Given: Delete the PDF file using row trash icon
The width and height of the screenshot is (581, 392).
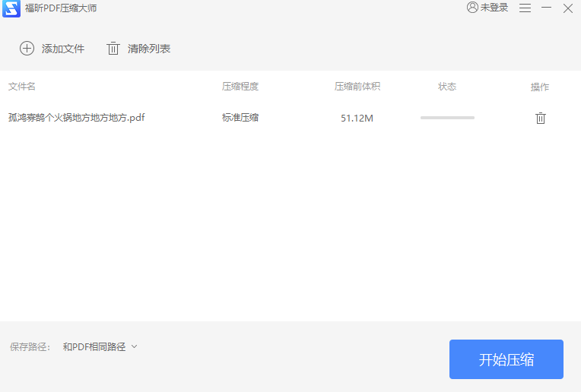Looking at the screenshot, I should click(x=541, y=118).
